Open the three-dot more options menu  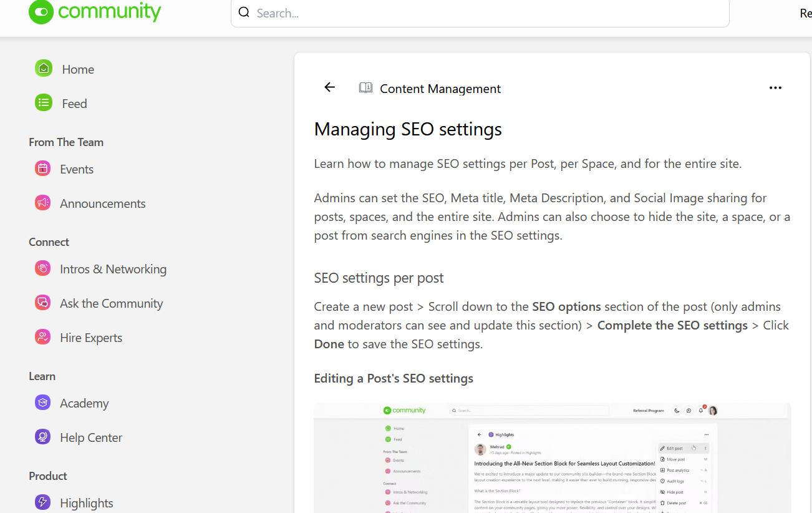tap(775, 88)
